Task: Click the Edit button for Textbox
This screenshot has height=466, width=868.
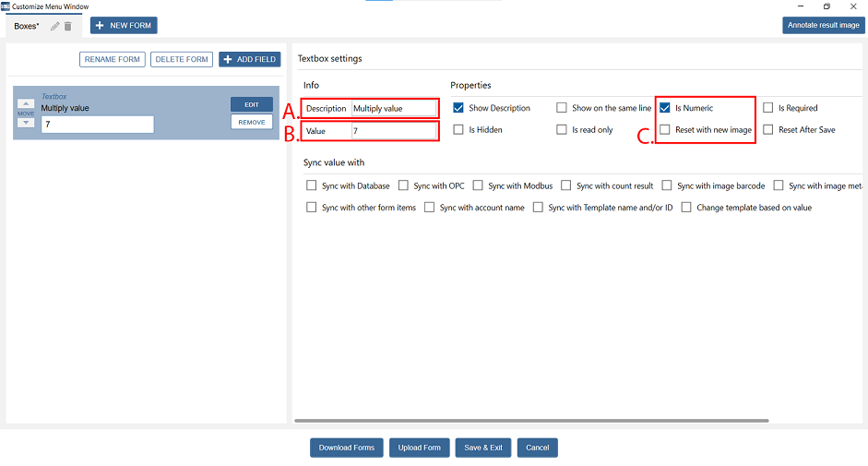Action: (x=251, y=104)
